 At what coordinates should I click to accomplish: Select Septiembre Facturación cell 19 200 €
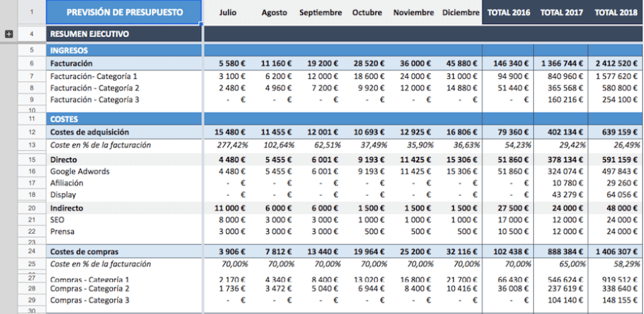click(323, 63)
